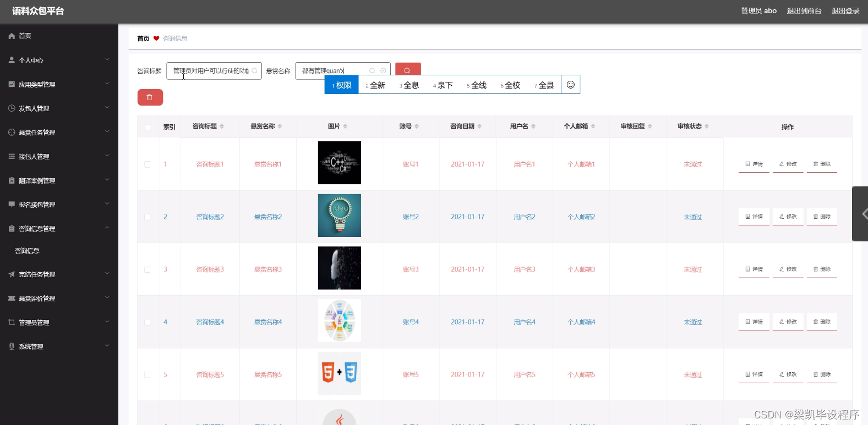The width and height of the screenshot is (868, 425).
Task: Click the red heart breadcrumb icon
Action: click(156, 38)
